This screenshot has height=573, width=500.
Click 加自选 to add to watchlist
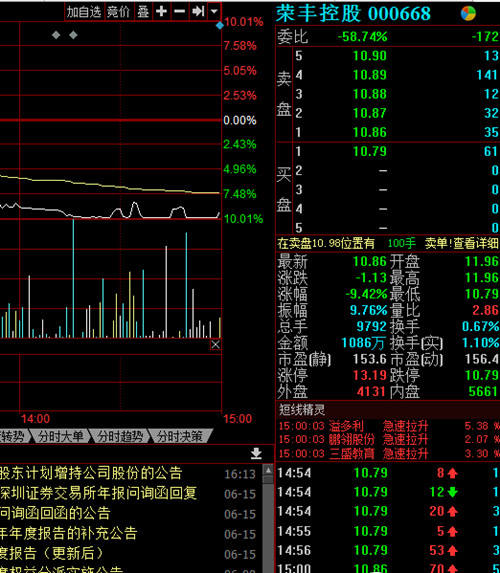84,12
